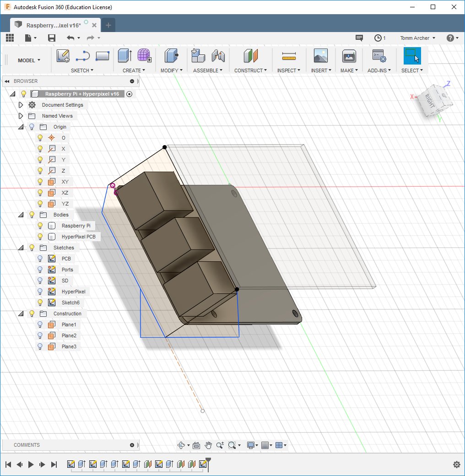465x476 pixels.
Task: Open the CONSTRUCT menu
Action: coord(250,70)
